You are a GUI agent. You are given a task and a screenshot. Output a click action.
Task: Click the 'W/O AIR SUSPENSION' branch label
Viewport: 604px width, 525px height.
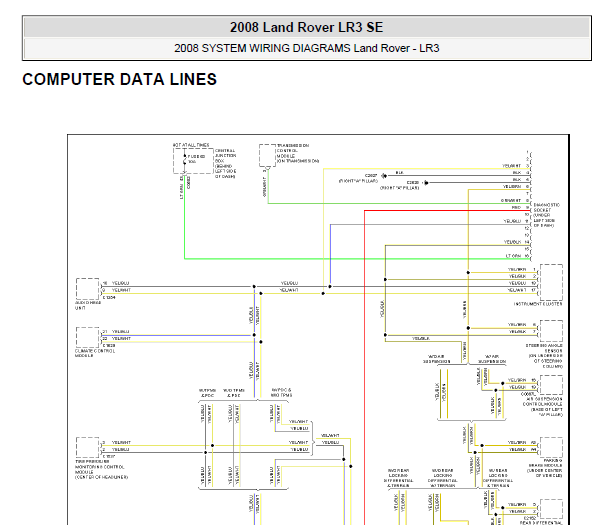[x=436, y=359]
